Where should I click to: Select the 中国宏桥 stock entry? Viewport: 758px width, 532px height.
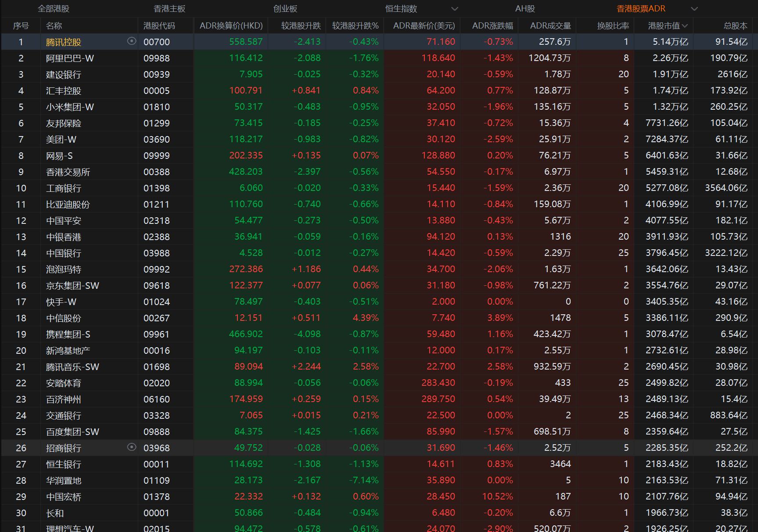click(64, 497)
